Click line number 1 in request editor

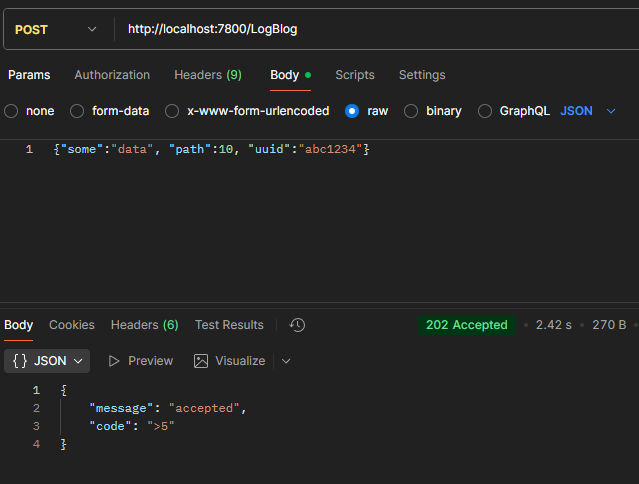click(29, 149)
